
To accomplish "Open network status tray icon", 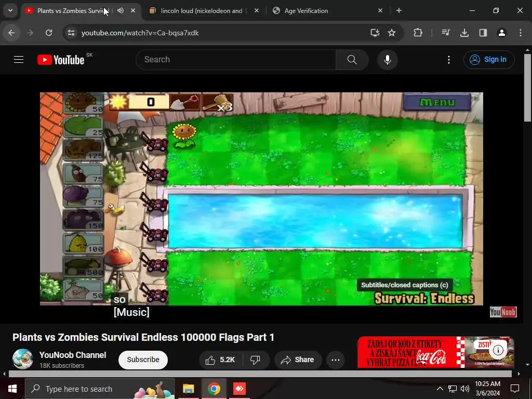I will [453, 389].
